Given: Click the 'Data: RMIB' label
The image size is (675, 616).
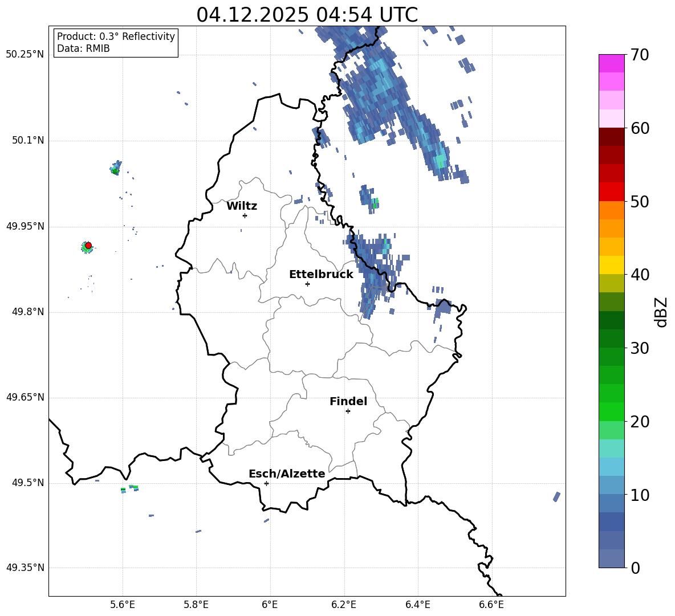Looking at the screenshot, I should coord(83,48).
